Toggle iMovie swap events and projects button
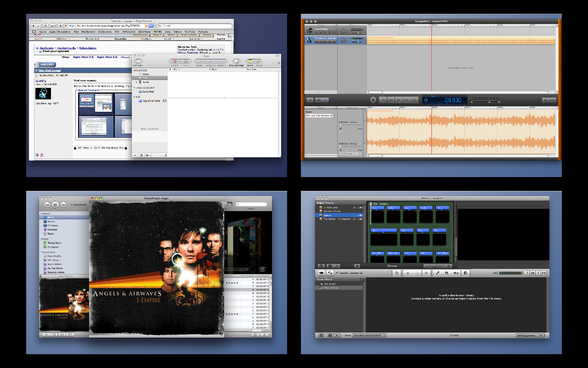 tap(330, 273)
